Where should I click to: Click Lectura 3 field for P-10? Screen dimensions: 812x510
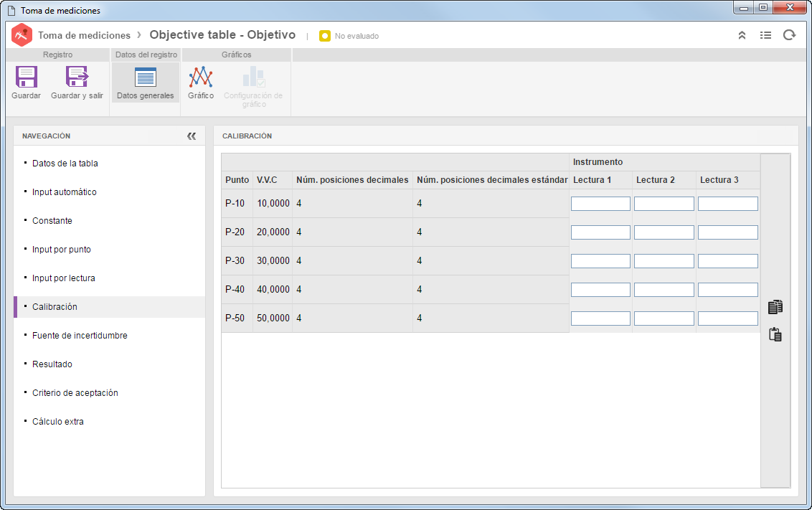pos(728,204)
